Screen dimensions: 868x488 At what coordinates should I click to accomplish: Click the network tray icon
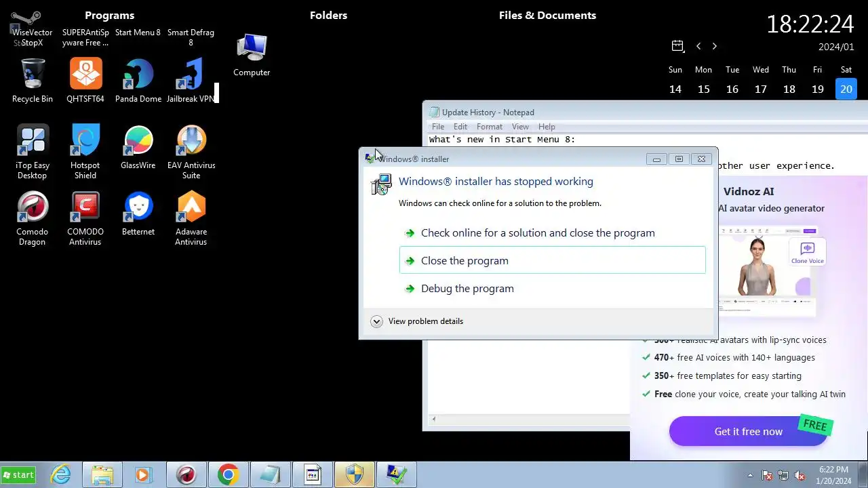pyautogui.click(x=783, y=475)
